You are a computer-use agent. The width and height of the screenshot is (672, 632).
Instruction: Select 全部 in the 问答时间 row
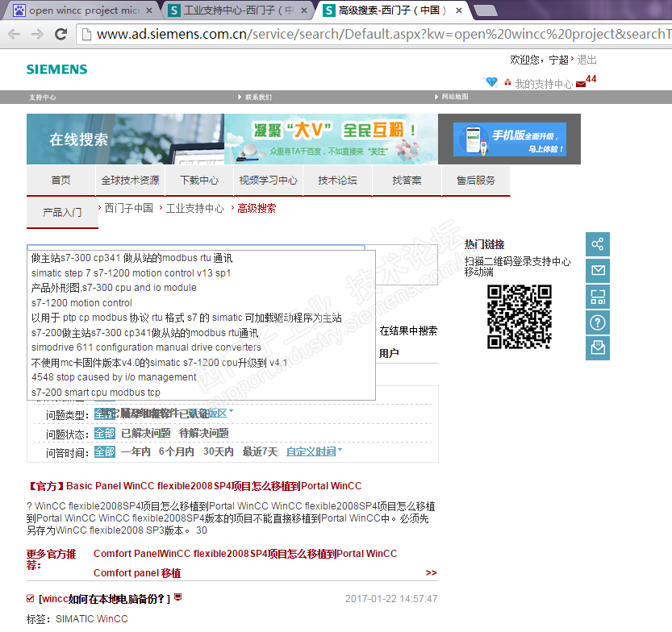(105, 451)
